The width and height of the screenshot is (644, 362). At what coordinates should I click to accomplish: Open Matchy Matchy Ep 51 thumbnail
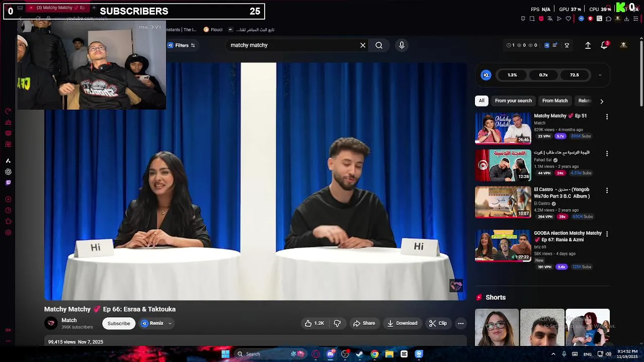(503, 128)
